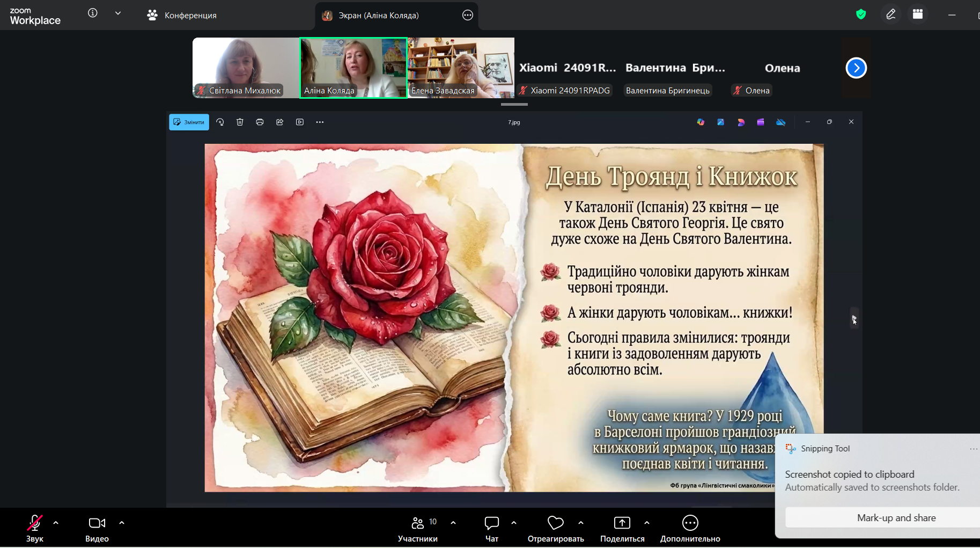Click the Змінити edit button in Photos
The image size is (980, 548).
tap(189, 122)
